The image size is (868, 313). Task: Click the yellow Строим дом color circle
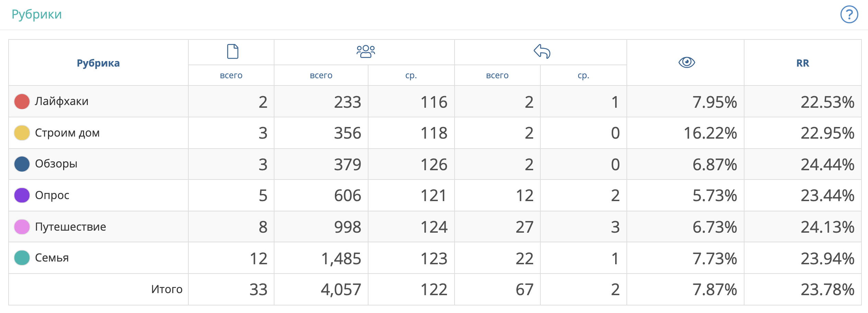click(22, 133)
